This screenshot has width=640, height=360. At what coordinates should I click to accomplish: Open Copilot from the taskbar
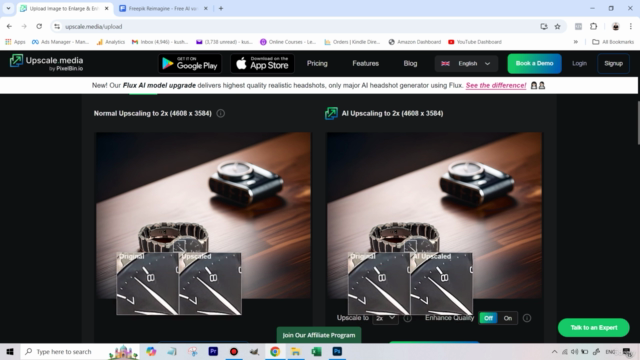151,351
